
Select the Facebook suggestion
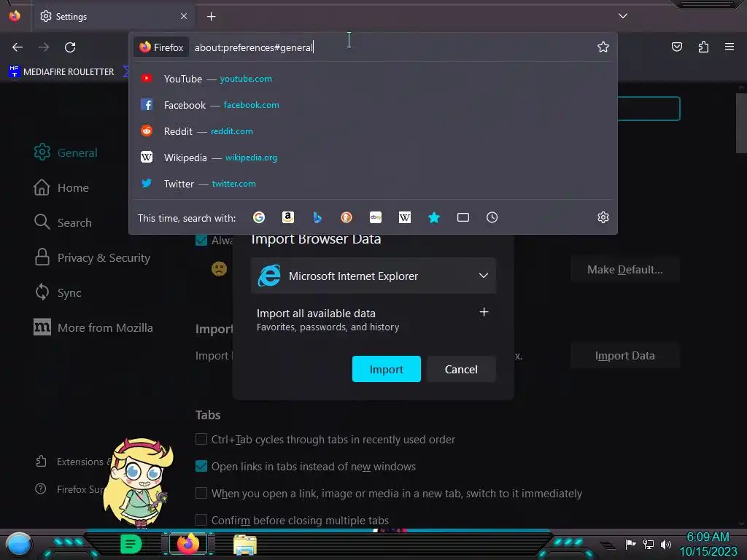coord(373,105)
